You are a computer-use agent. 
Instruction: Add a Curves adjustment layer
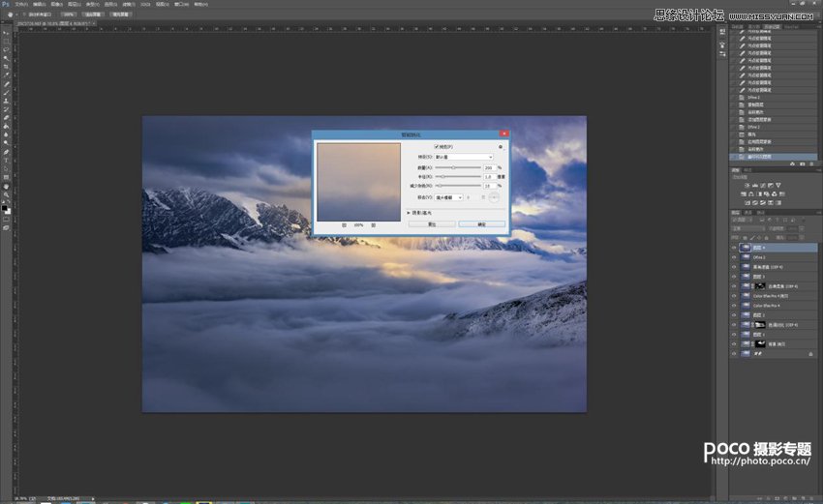(763, 185)
